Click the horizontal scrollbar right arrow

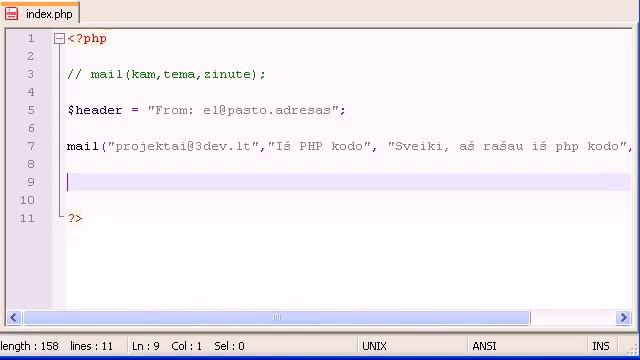(623, 318)
